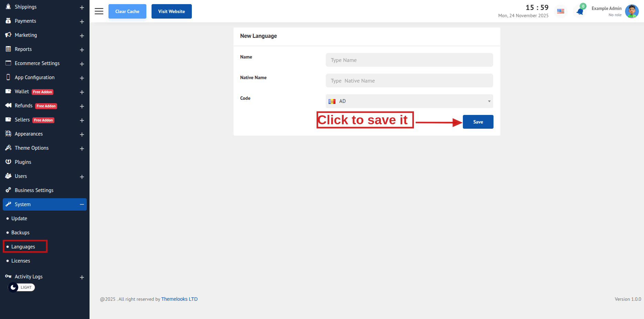This screenshot has width=644, height=319.
Task: Expand the Activity Logs plus sign
Action: [x=82, y=277]
